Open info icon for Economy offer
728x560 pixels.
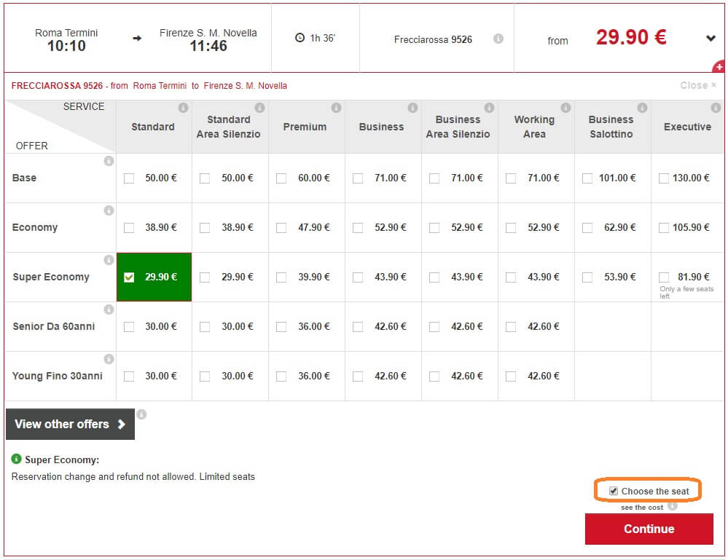(109, 210)
